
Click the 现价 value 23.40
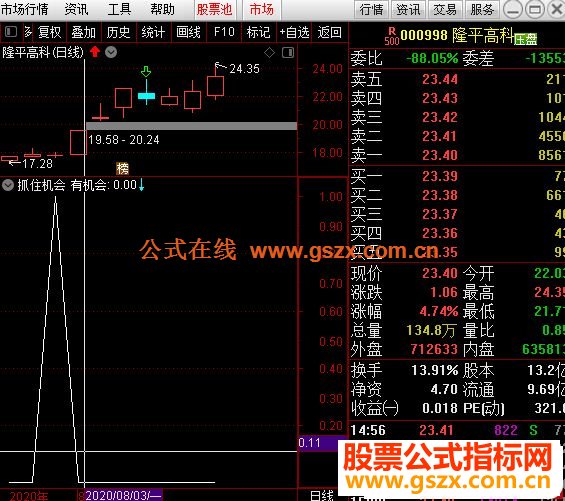440,273
